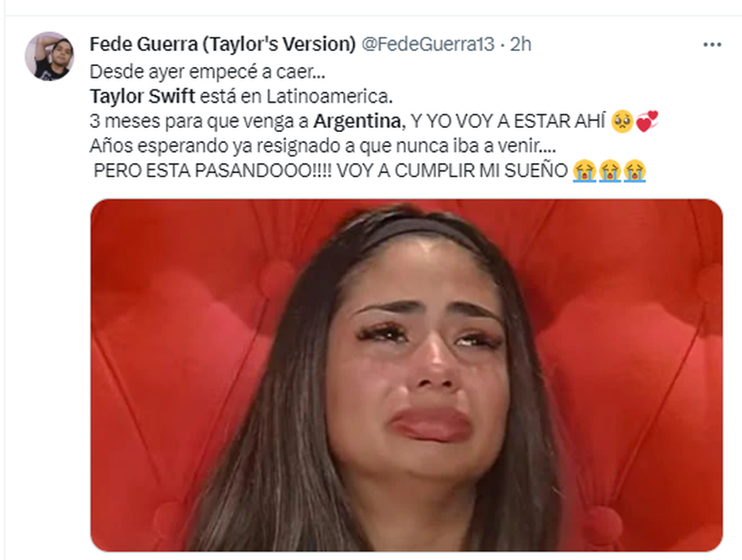Open display name Fede Guerra (Taylor's Version)

point(223,44)
